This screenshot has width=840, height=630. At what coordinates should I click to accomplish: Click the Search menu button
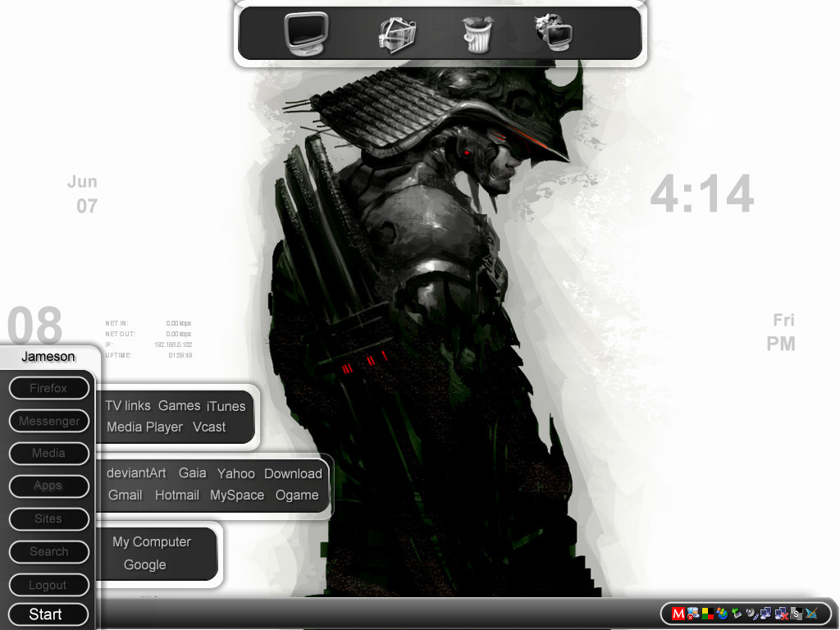(48, 551)
